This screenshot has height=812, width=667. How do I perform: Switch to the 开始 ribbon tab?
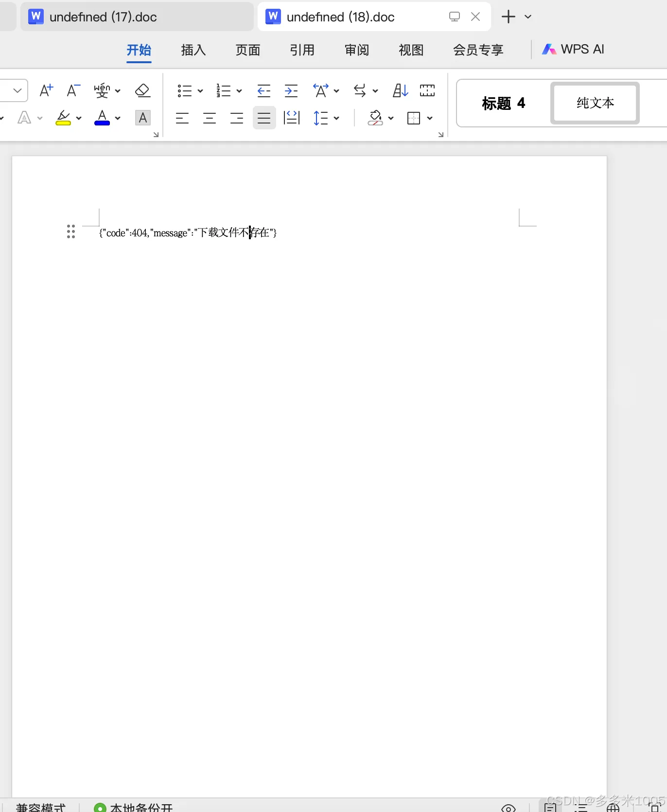click(x=139, y=50)
